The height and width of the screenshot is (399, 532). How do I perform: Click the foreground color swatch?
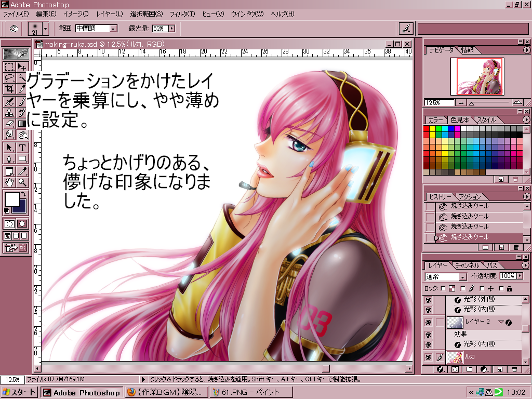tap(11, 199)
